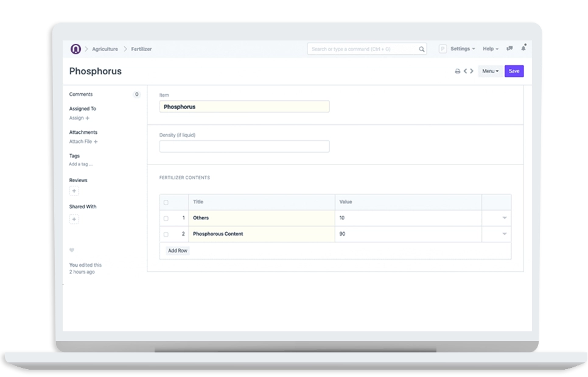Screen dimensions: 588x377
Task: Open the Settings menu
Action: click(462, 49)
